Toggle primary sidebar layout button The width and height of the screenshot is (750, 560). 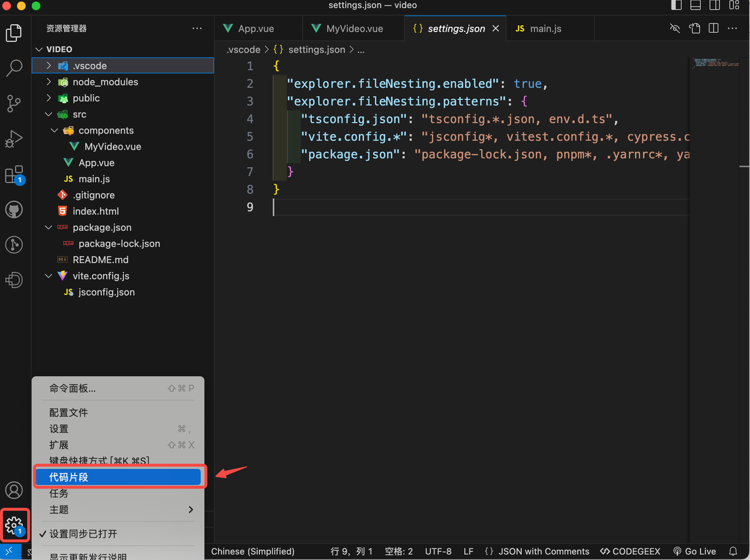pos(676,5)
